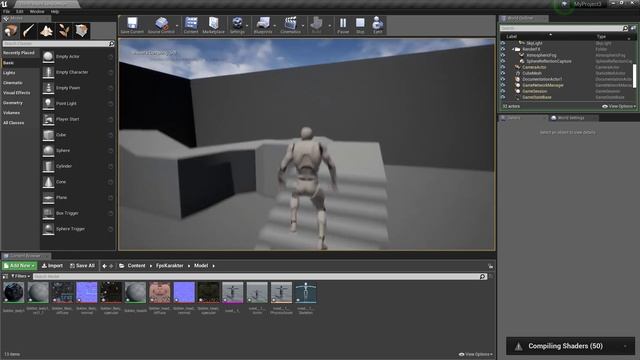Select the Cube primitive icon
The image size is (640, 360).
[48, 135]
